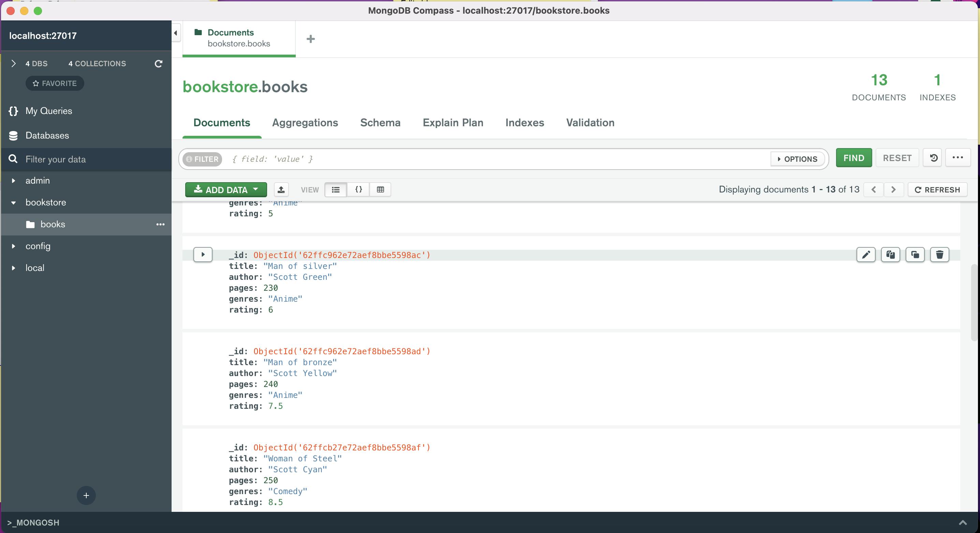Click the overflow menu three-dots icon
This screenshot has width=980, height=533.
[x=958, y=158]
